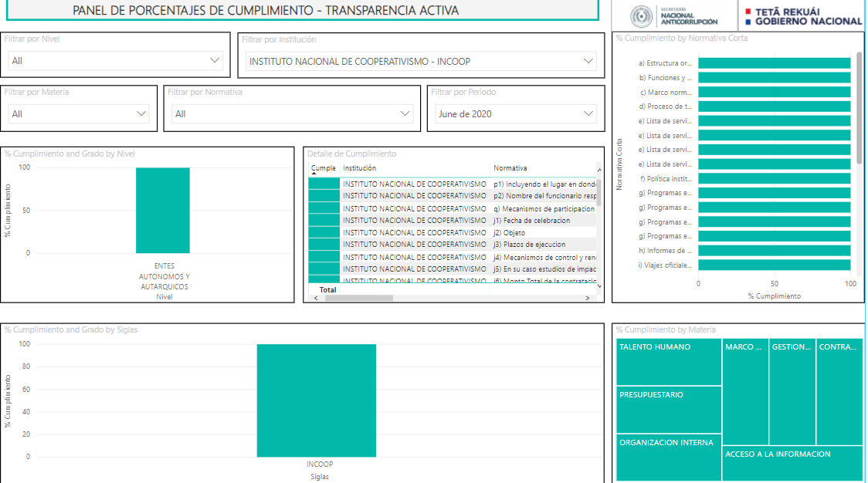868x483 pixels.
Task: Click the INCOOP bar in Siglas chart
Action: [x=317, y=400]
